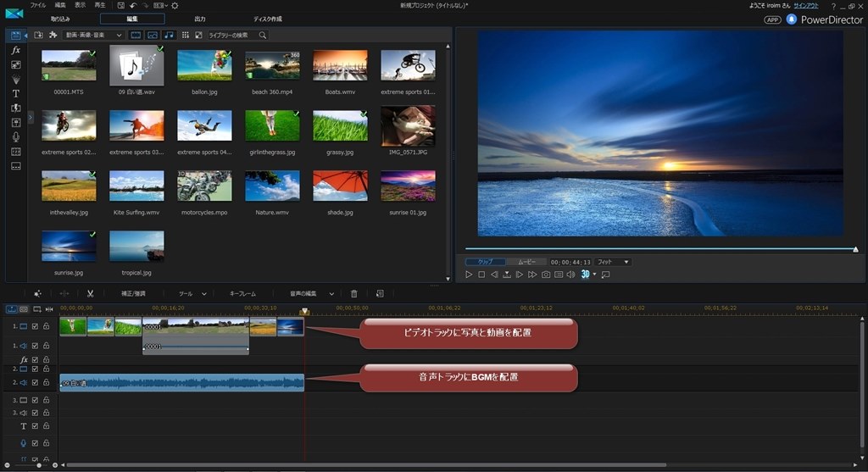The height and width of the screenshot is (472, 868).
Task: Click the 3D mode icon in preview
Action: [585, 275]
